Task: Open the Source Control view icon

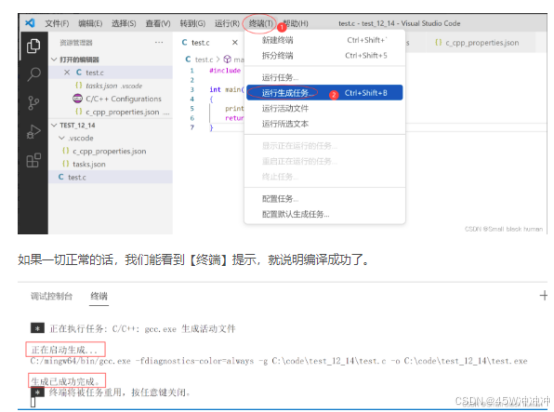Action: click(34, 103)
